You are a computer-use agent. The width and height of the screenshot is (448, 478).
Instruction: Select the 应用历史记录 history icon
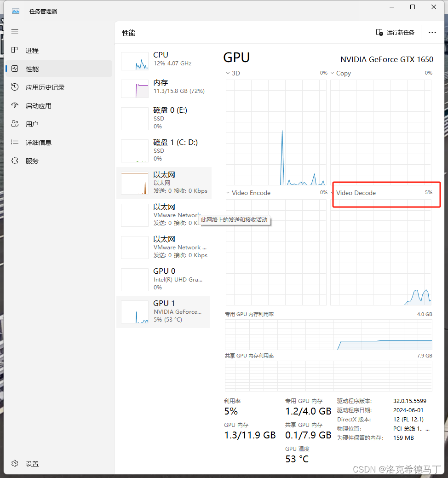15,87
